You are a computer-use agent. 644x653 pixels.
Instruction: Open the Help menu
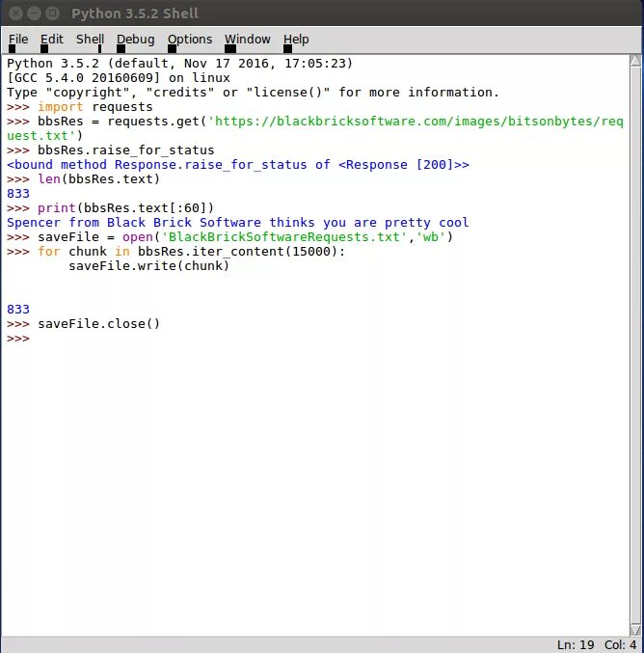click(296, 40)
